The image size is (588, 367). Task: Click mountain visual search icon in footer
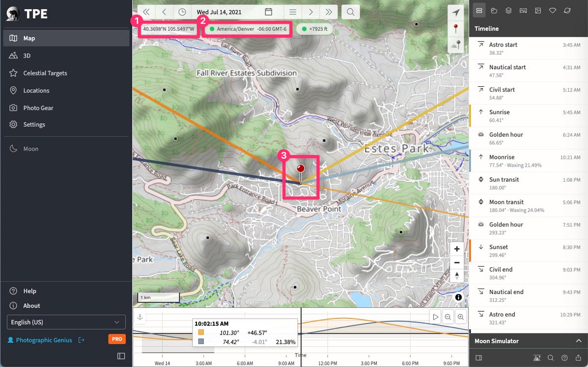click(x=537, y=358)
